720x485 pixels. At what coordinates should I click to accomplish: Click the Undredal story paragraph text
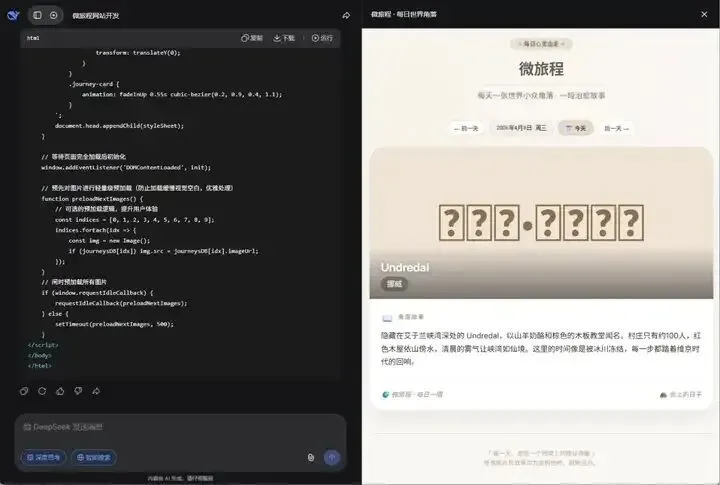click(x=541, y=349)
